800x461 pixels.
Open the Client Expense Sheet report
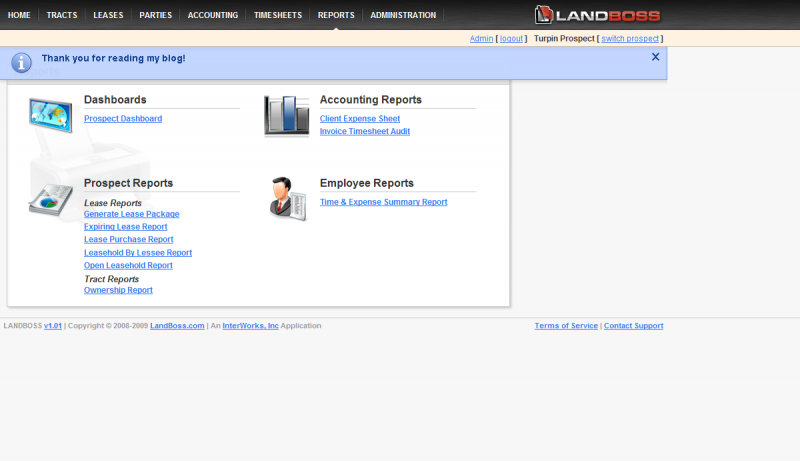360,118
